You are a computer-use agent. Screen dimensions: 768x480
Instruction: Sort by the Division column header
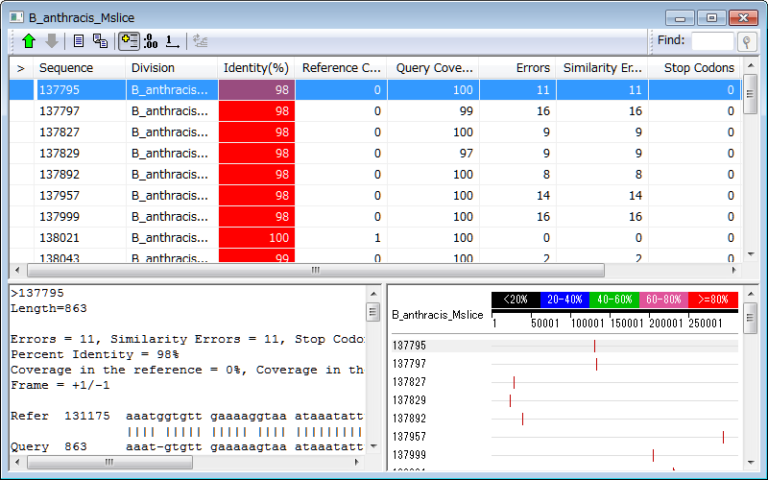click(x=171, y=68)
